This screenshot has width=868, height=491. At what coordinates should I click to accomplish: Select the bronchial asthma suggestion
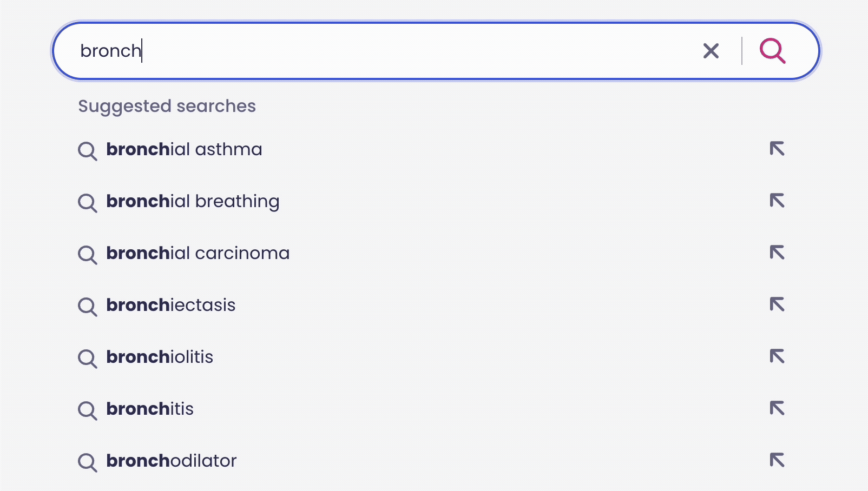(x=184, y=149)
